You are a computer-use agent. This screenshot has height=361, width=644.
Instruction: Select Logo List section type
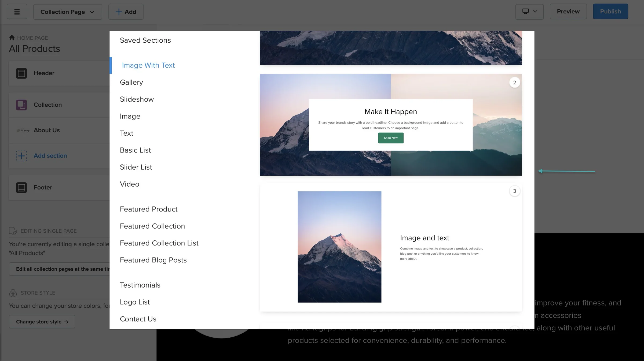click(135, 302)
